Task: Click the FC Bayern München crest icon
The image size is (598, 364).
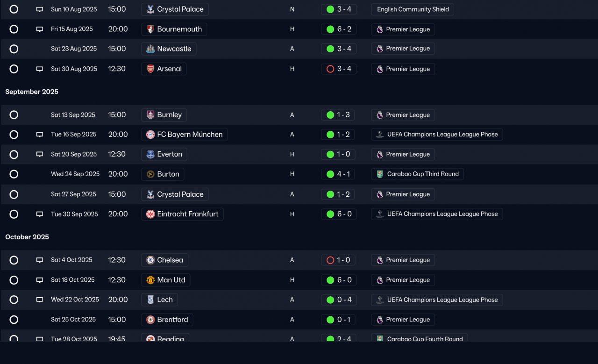Action: 150,135
